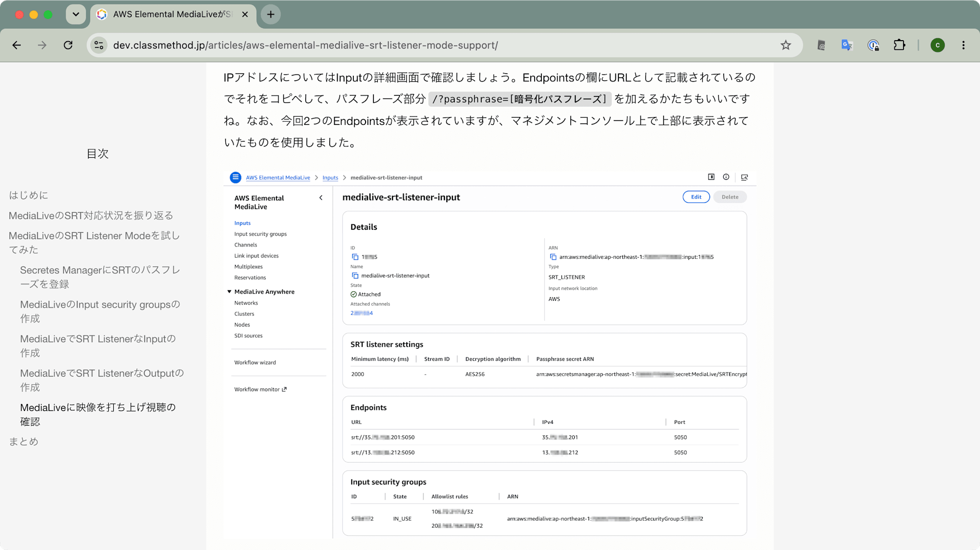Viewport: 980px width, 550px height.
Task: Toggle the console split panel icon
Action: tap(711, 177)
